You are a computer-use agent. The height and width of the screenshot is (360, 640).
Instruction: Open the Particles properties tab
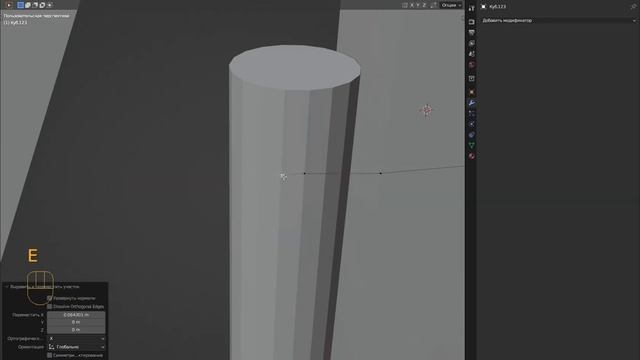coord(471,113)
